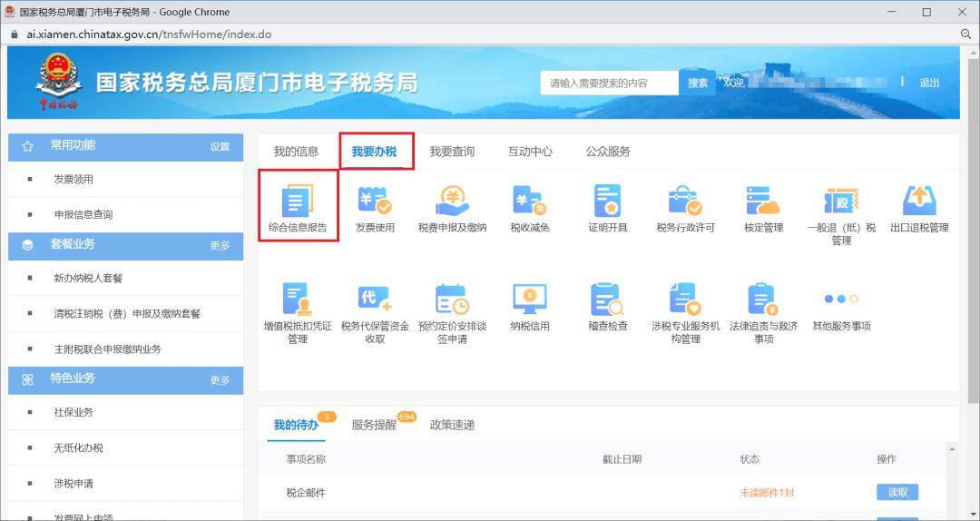The height and width of the screenshot is (521, 980).
Task: Click the 搜索 button
Action: click(698, 83)
